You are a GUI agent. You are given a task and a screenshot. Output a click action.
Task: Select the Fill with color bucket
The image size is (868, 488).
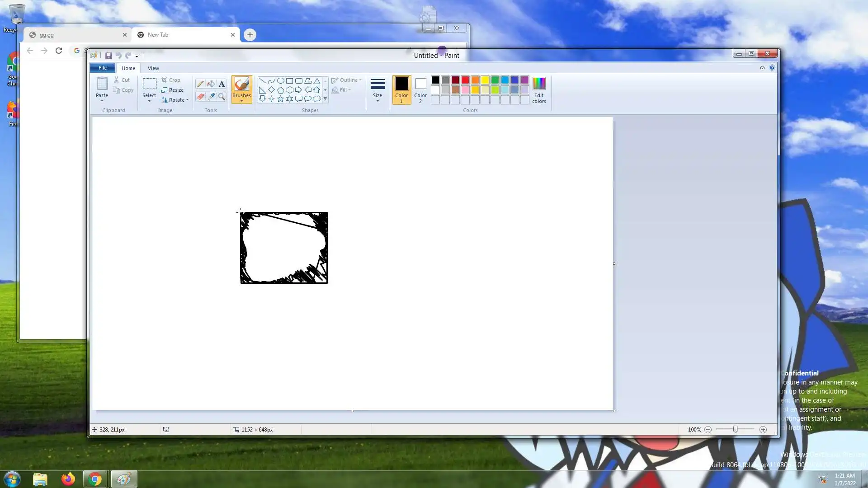(x=211, y=84)
